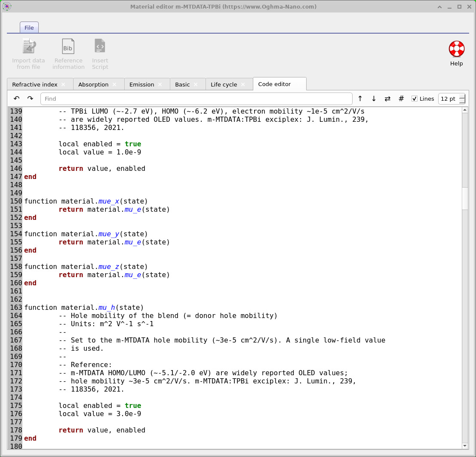Click Import data from file icon

[x=29, y=46]
